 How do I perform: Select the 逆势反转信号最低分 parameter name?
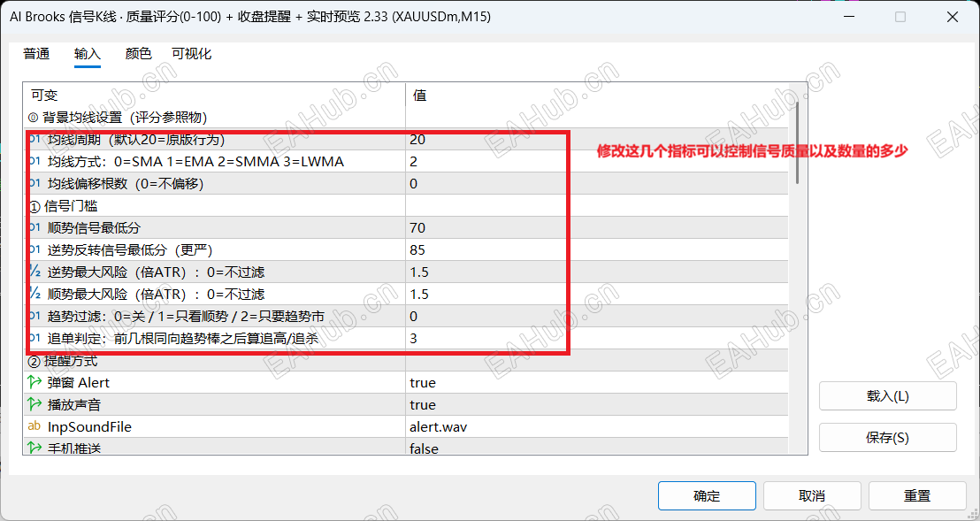coord(130,249)
